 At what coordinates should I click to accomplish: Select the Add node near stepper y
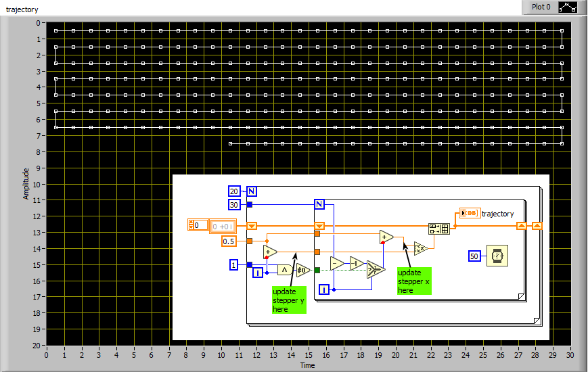tap(270, 252)
